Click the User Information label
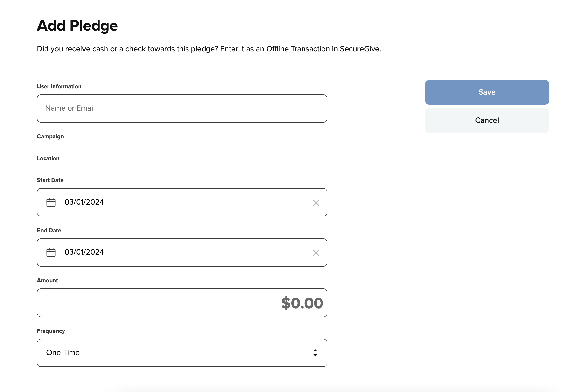 [x=59, y=86]
